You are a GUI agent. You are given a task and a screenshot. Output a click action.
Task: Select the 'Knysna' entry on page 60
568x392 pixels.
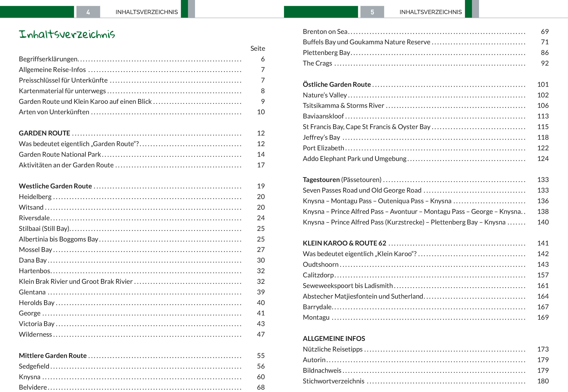coord(29,377)
